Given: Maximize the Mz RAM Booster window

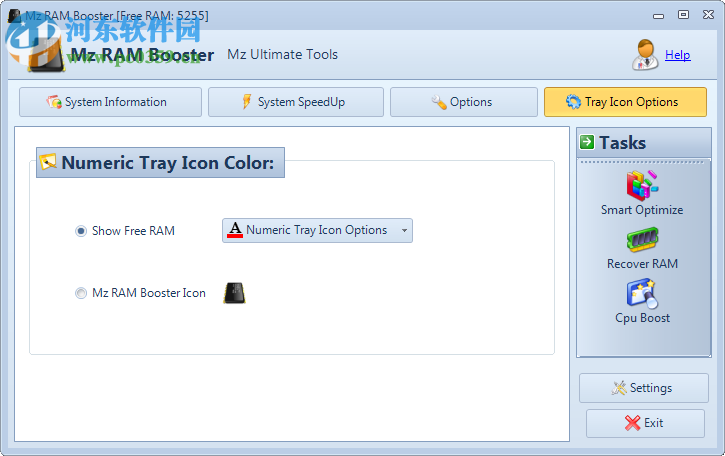Looking at the screenshot, I should [683, 15].
